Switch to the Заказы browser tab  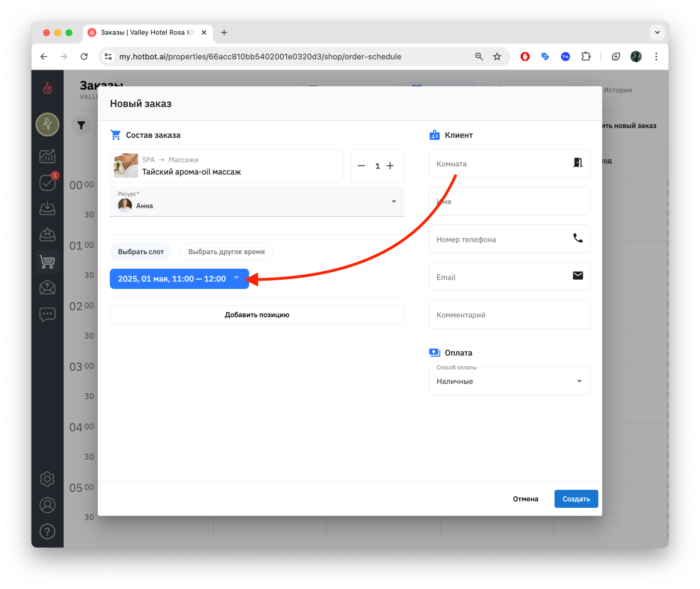147,33
